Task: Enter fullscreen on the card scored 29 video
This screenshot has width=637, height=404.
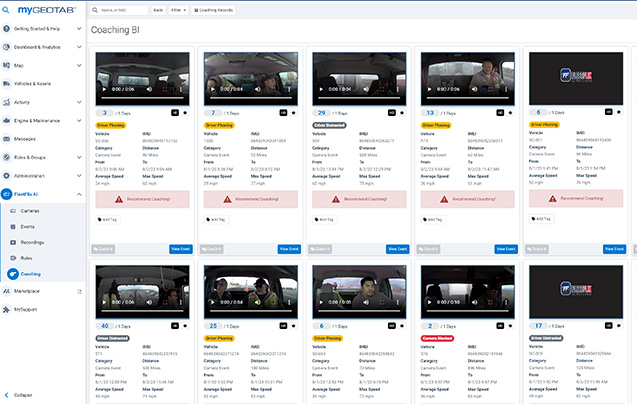Action: tap(382, 89)
